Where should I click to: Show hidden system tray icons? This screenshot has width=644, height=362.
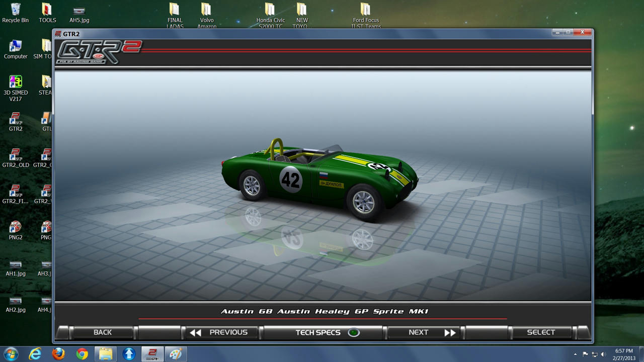tap(575, 354)
